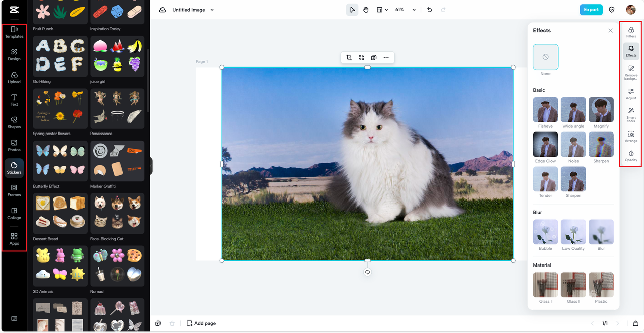Click the undo arrow in top toolbar
This screenshot has height=333, width=644.
pyautogui.click(x=429, y=10)
